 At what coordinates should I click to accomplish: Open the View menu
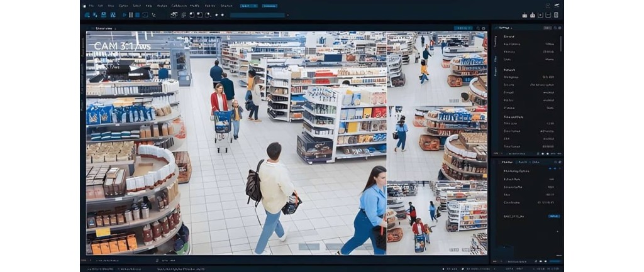click(111, 6)
